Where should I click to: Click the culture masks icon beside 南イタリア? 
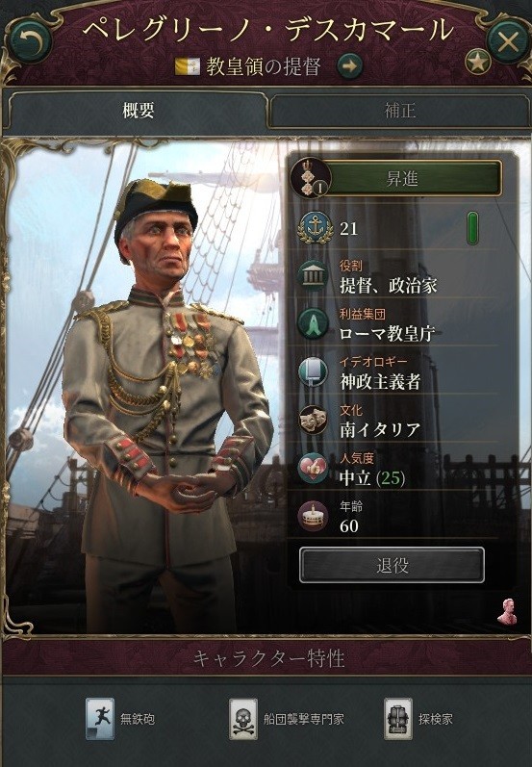click(313, 421)
